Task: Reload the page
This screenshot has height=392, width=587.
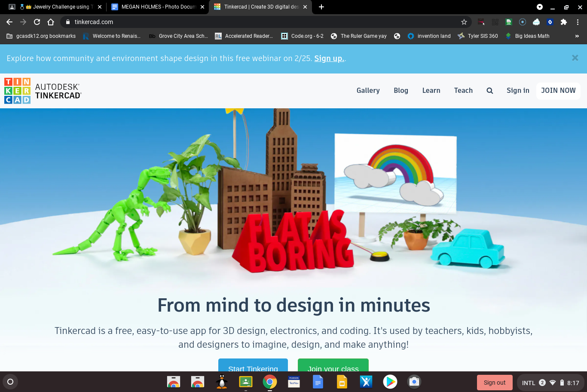Action: coord(37,22)
